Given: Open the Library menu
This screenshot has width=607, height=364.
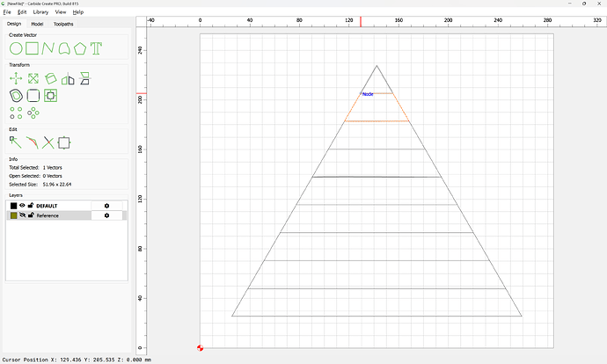Looking at the screenshot, I should point(40,12).
